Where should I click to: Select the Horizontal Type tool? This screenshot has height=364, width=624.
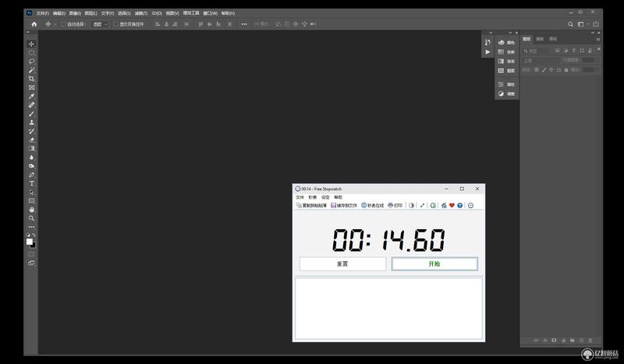(31, 183)
